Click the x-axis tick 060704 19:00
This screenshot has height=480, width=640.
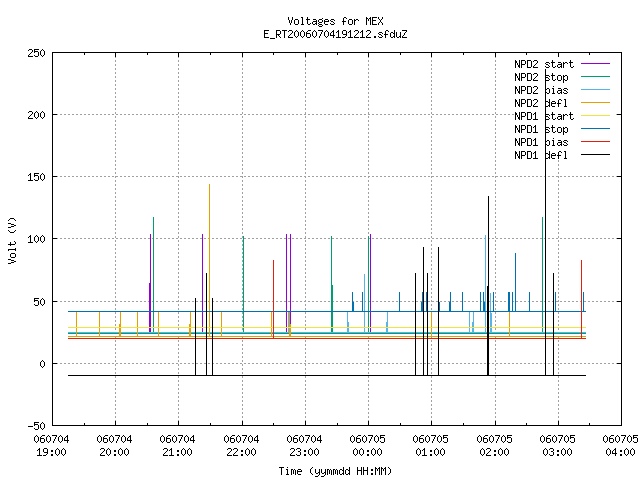[51, 446]
